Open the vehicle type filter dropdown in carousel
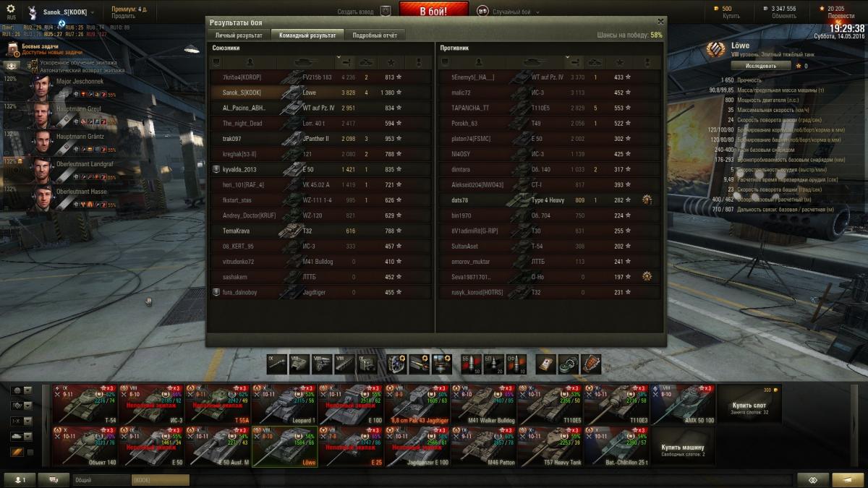Image resolution: width=868 pixels, height=488 pixels. [x=23, y=406]
